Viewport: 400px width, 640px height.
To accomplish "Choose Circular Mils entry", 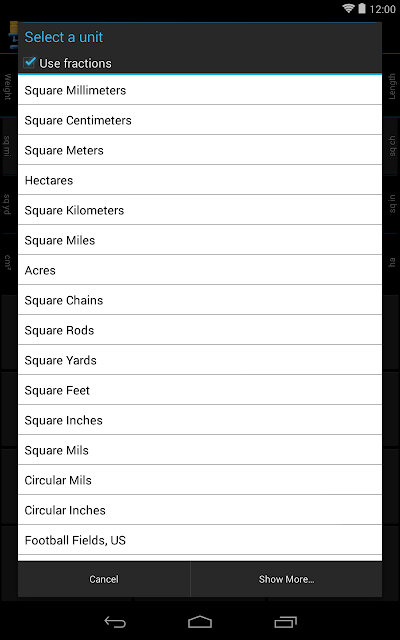I will click(200, 480).
